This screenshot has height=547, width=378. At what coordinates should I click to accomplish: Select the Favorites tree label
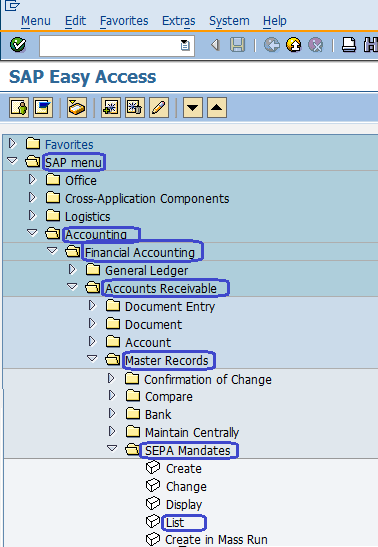(x=69, y=144)
